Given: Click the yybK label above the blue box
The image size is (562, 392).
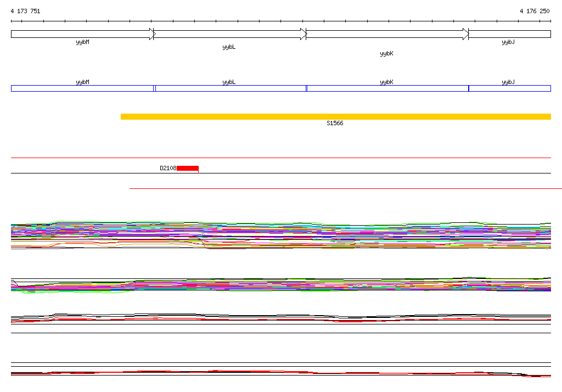Looking at the screenshot, I should (387, 82).
